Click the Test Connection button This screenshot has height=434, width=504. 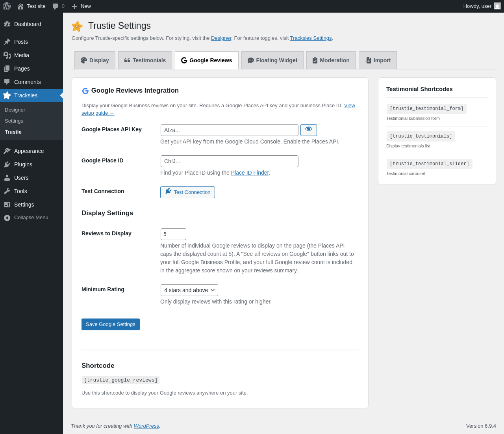pyautogui.click(x=187, y=192)
